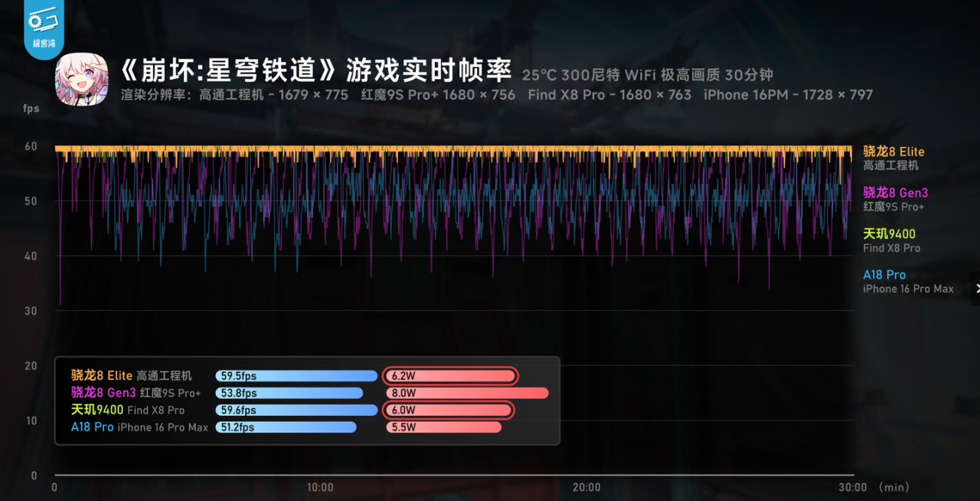This screenshot has height=501, width=980.
Task: Click the 59.6fps blue bar
Action: click(297, 410)
